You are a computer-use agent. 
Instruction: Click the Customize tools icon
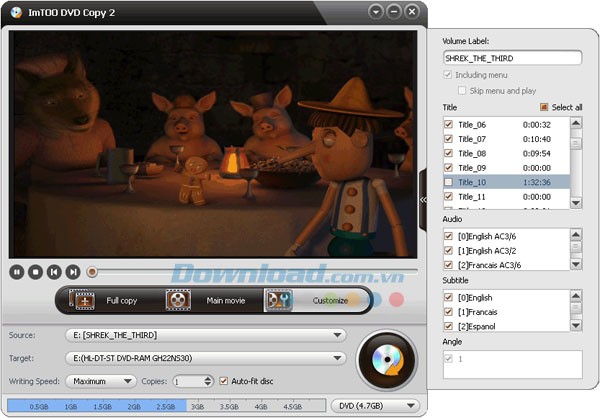point(279,300)
